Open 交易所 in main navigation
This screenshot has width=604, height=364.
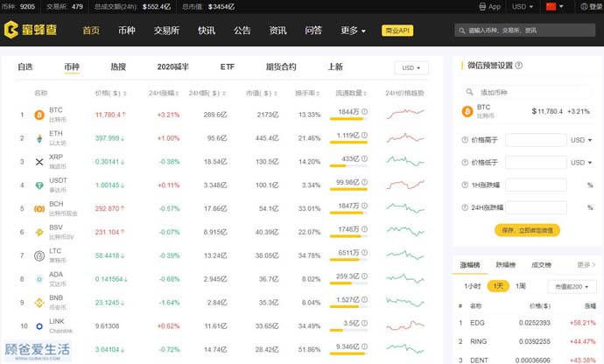pyautogui.click(x=166, y=31)
